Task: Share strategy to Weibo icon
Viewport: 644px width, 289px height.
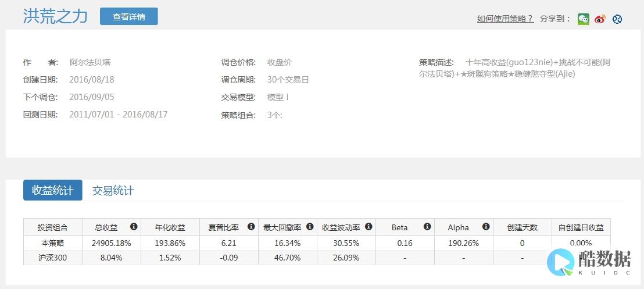Action: pos(600,19)
